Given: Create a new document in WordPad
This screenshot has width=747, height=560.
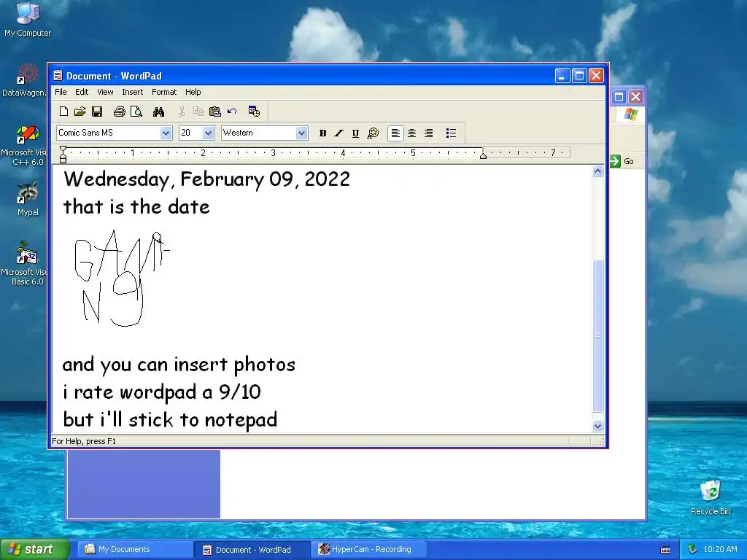Looking at the screenshot, I should 63,112.
